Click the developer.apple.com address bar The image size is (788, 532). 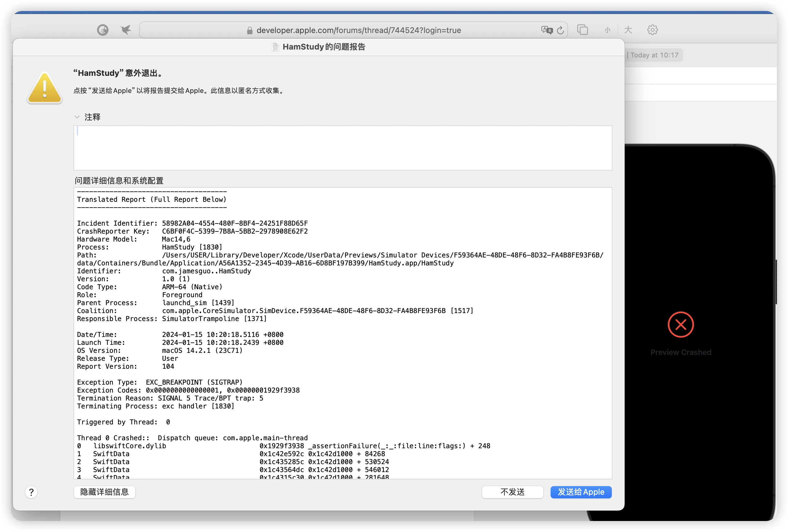click(x=359, y=30)
